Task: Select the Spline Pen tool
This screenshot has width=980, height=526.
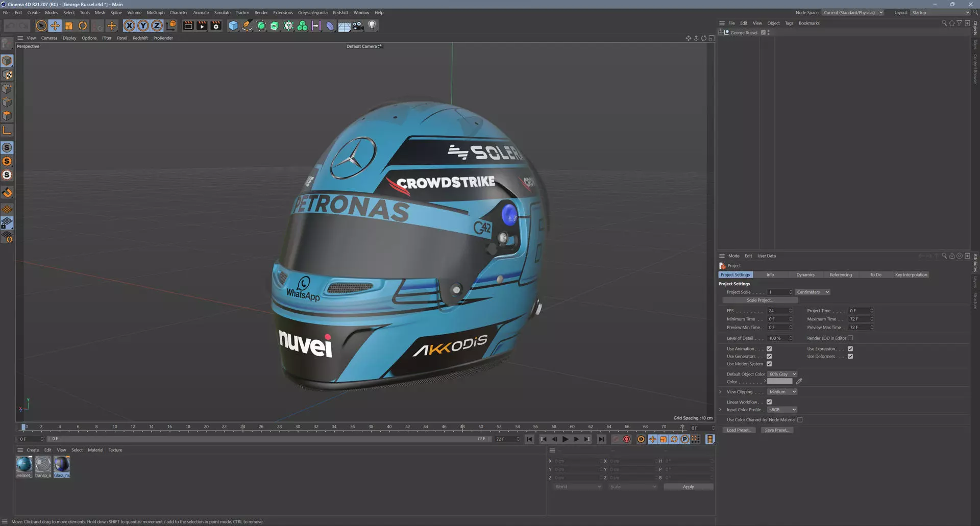Action: coord(247,26)
